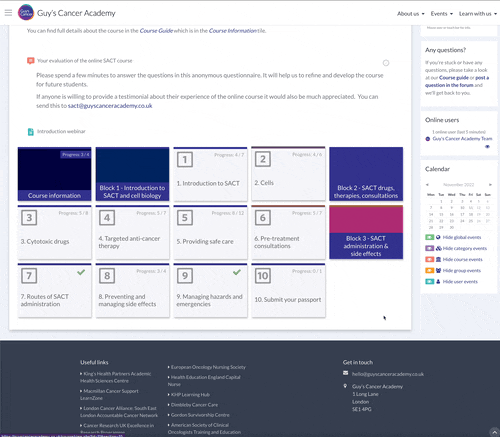Click the sact@guyscanceracademy.co.uk email link

pyautogui.click(x=110, y=106)
